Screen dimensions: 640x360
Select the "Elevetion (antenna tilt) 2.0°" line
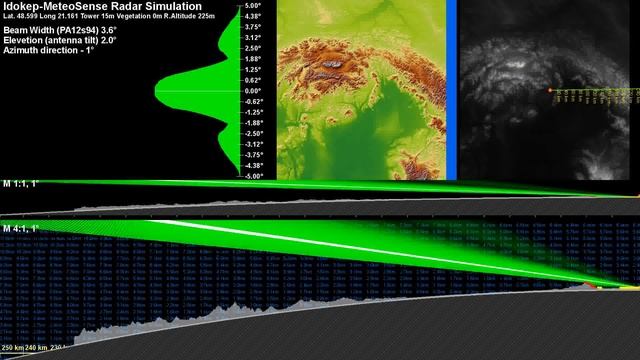point(60,40)
